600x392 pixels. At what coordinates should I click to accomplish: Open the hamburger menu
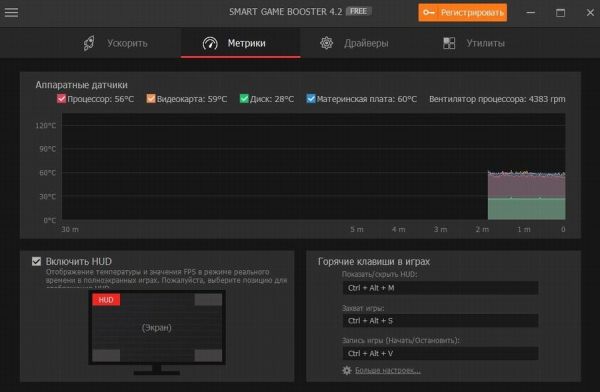pyautogui.click(x=11, y=13)
